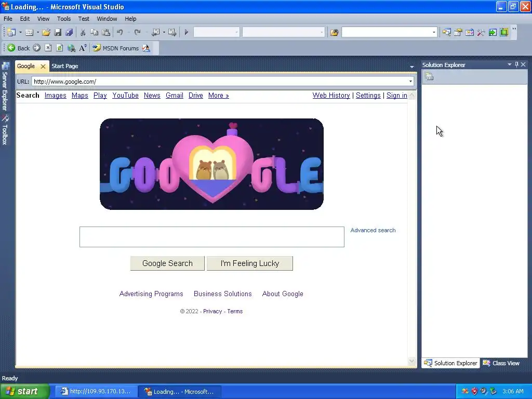Screen dimensions: 532x399
Task: Click the Refresh Browser icon
Action: coord(60,48)
